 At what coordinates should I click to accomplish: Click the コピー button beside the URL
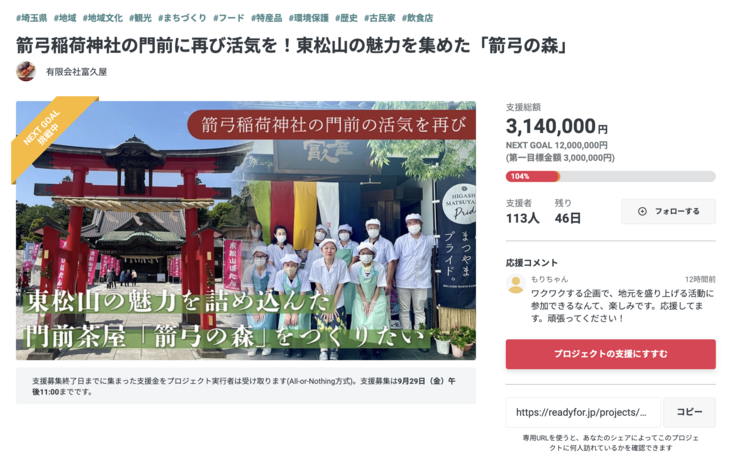tap(690, 412)
